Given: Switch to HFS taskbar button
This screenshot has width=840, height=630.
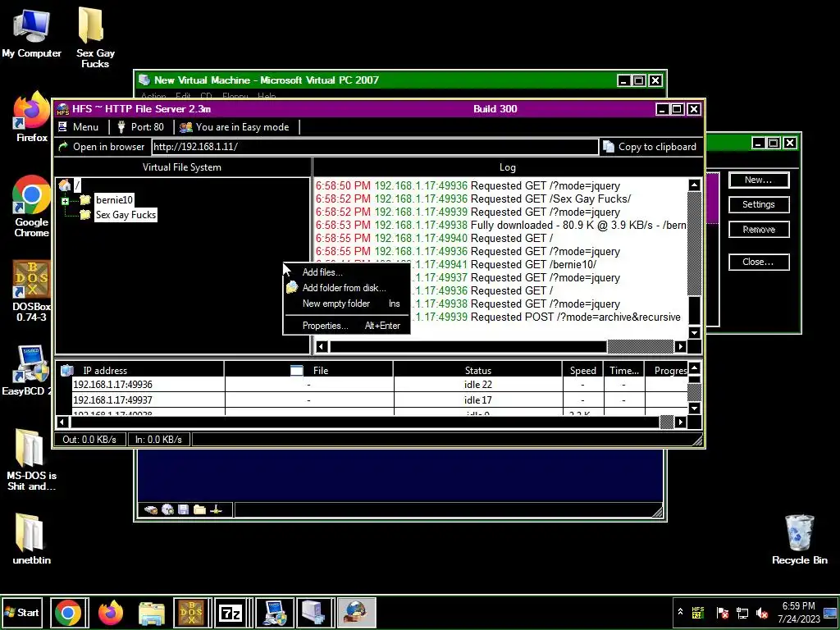Looking at the screenshot, I should pos(356,613).
